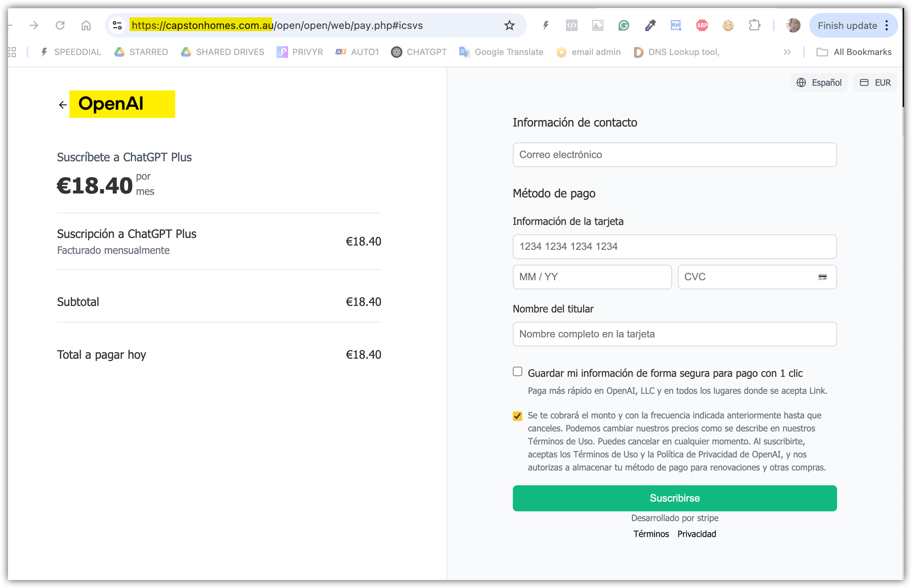
Task: Click the browser home icon
Action: click(86, 26)
